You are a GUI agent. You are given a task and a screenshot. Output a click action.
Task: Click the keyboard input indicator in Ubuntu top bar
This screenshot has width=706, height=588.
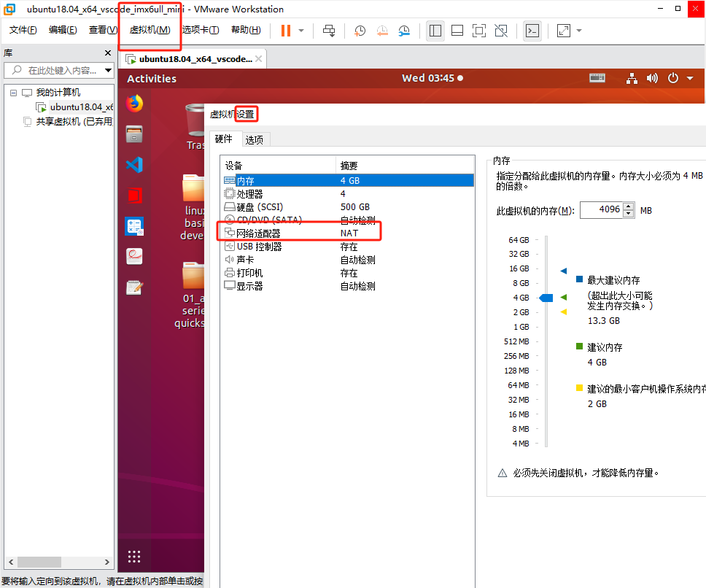597,78
